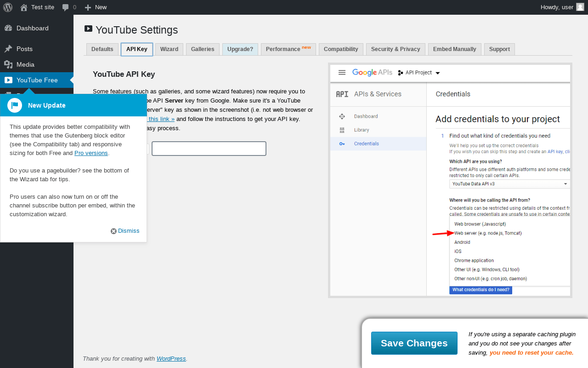Viewport: 588px width, 368px height.
Task: Click the New content plus icon
Action: click(88, 7)
